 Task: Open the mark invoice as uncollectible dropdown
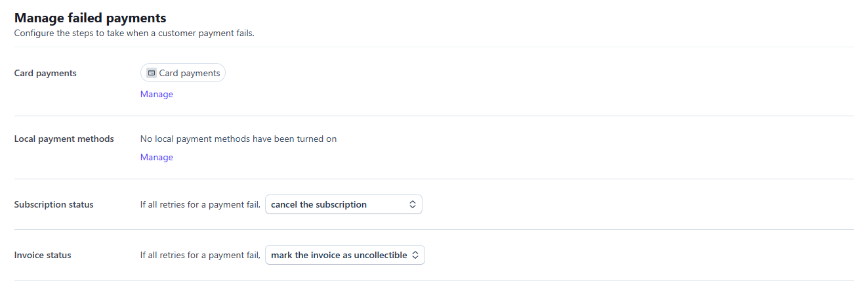[x=345, y=255]
